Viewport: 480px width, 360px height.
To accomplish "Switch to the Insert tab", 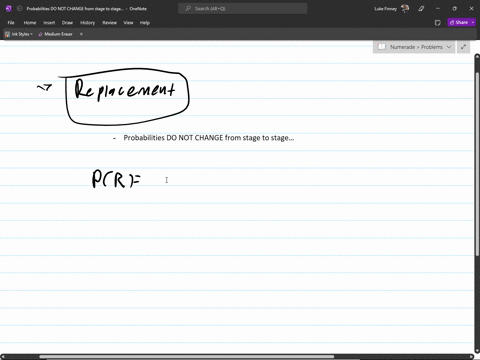I will [x=49, y=23].
